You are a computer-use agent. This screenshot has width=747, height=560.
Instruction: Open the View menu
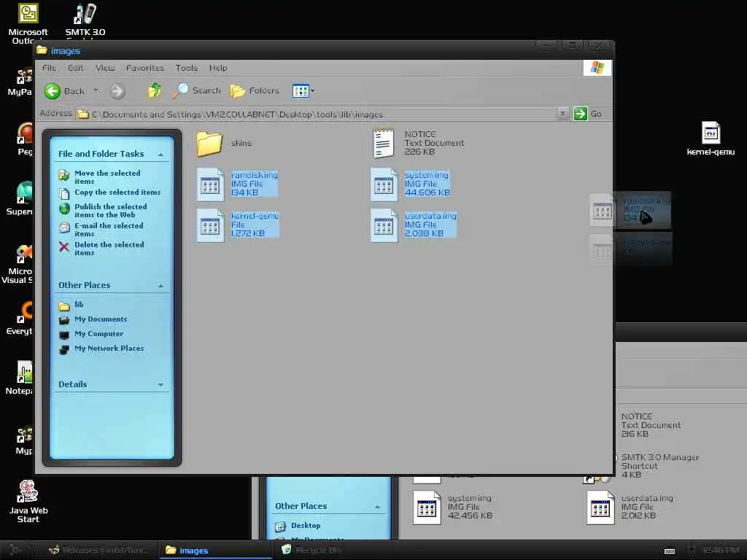[105, 68]
